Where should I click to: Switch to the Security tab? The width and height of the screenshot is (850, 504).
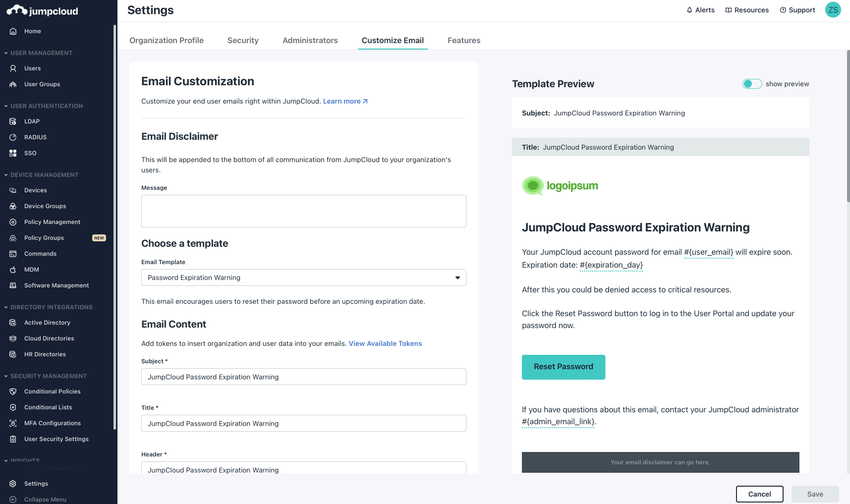(x=243, y=41)
